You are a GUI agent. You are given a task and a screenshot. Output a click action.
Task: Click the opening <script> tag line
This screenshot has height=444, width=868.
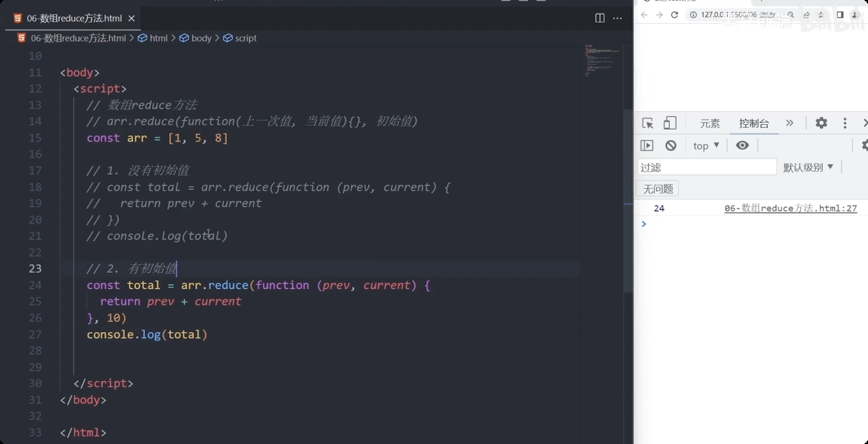point(100,89)
